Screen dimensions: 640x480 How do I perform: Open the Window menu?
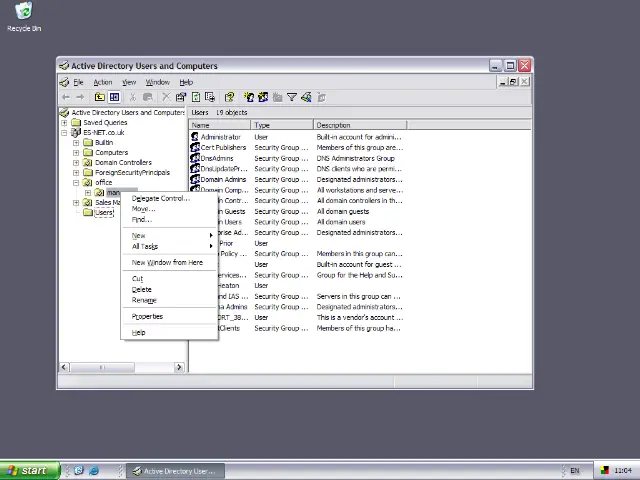pyautogui.click(x=158, y=82)
